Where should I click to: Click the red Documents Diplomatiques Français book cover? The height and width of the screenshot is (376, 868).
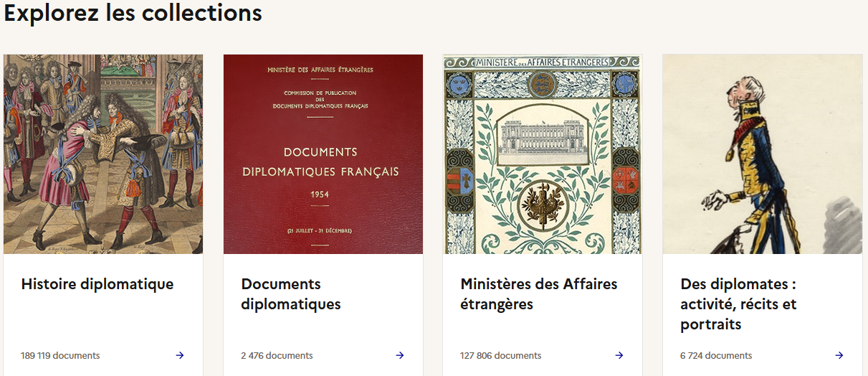[323, 154]
